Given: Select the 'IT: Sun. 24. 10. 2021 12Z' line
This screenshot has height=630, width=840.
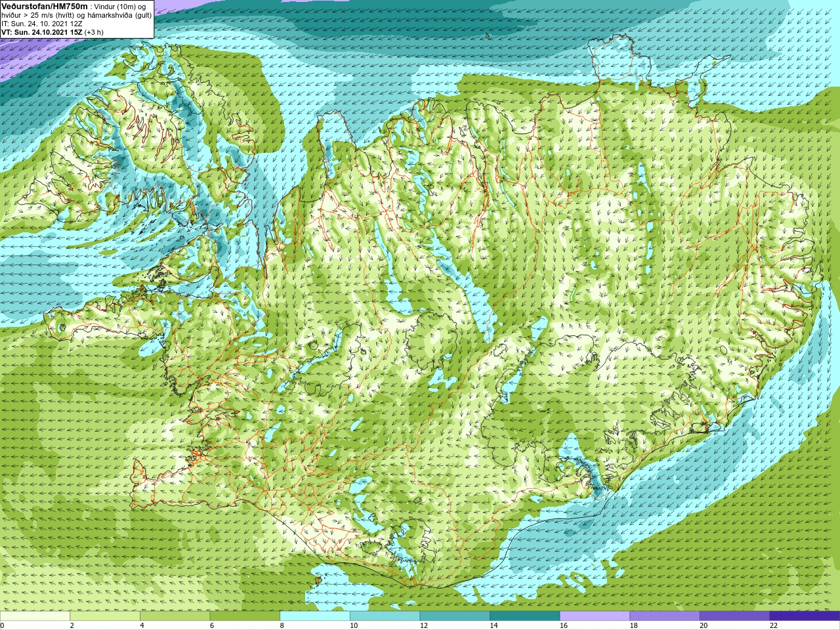Looking at the screenshot, I should tap(41, 24).
